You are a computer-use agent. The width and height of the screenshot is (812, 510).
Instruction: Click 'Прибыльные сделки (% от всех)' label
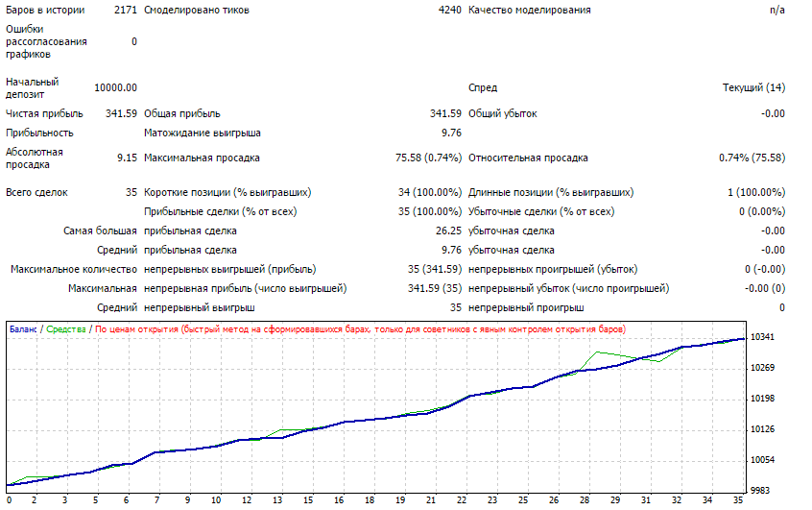(x=220, y=211)
